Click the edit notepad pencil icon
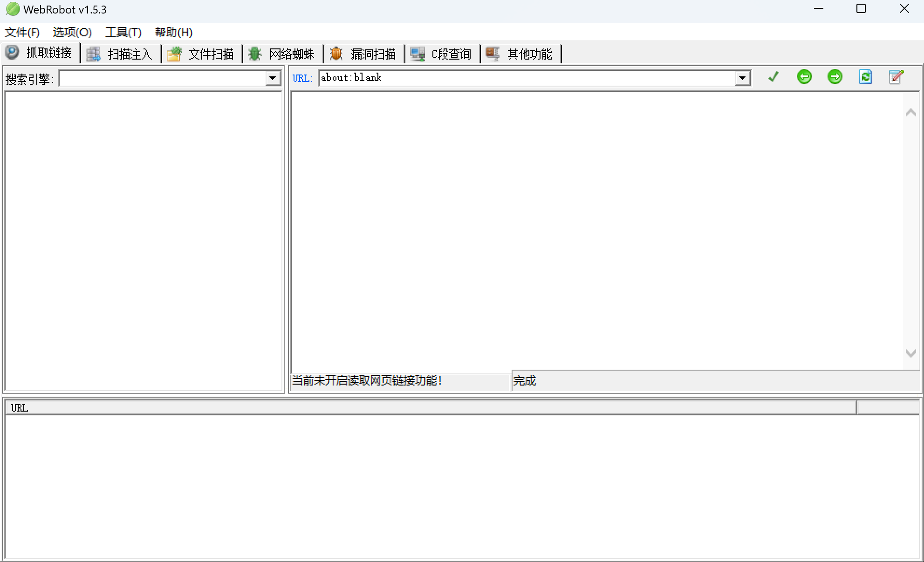 896,77
